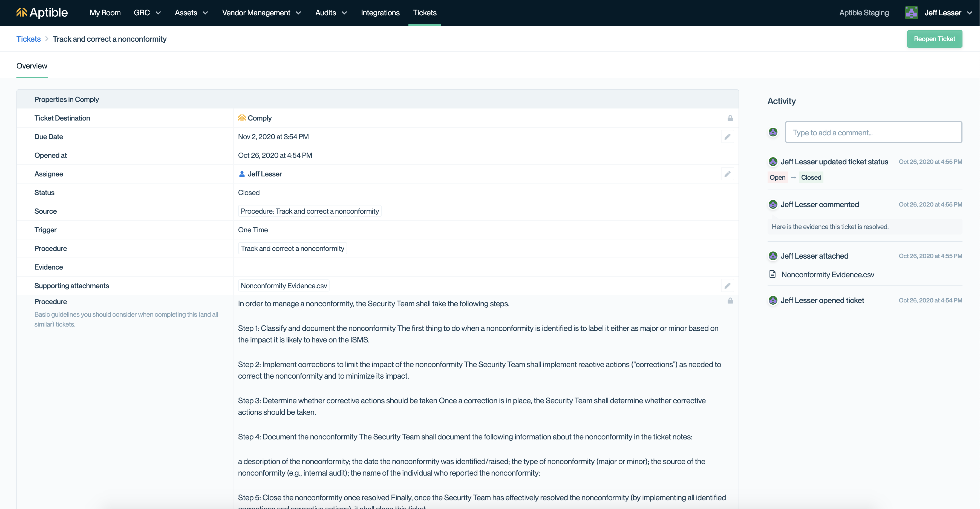Click lock icon beside Procedure description
This screenshot has width=980, height=509.
click(730, 301)
